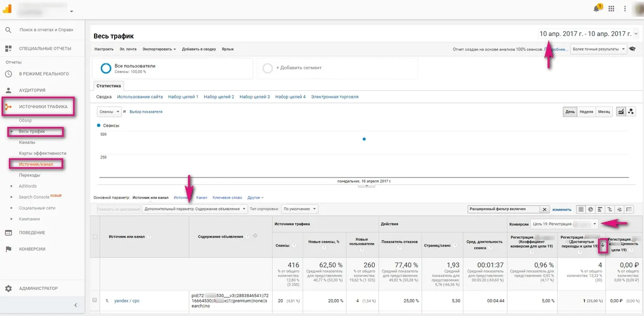This screenshot has height=316, width=644.
Task: Open the notifications bell
Action: point(597,8)
